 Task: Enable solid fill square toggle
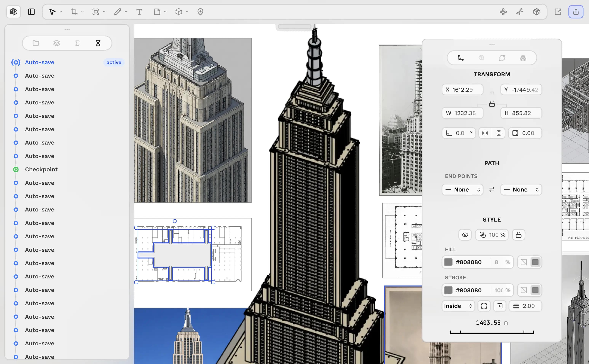point(535,262)
